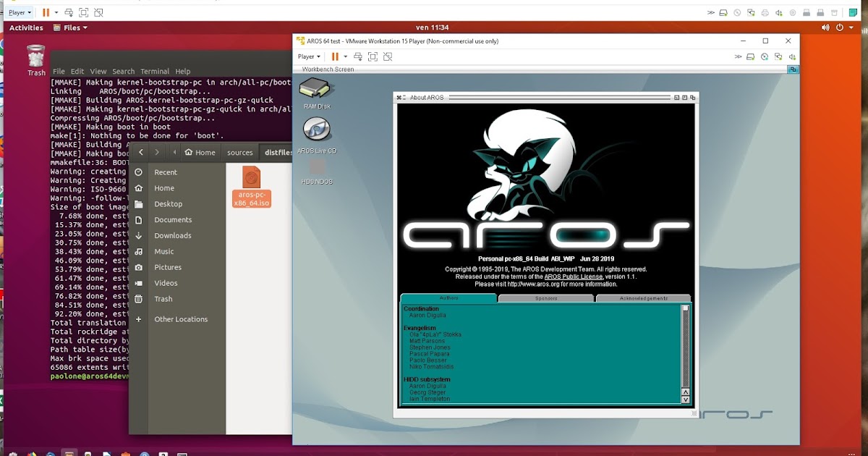Expand the arrow next to the pause button

(344, 56)
